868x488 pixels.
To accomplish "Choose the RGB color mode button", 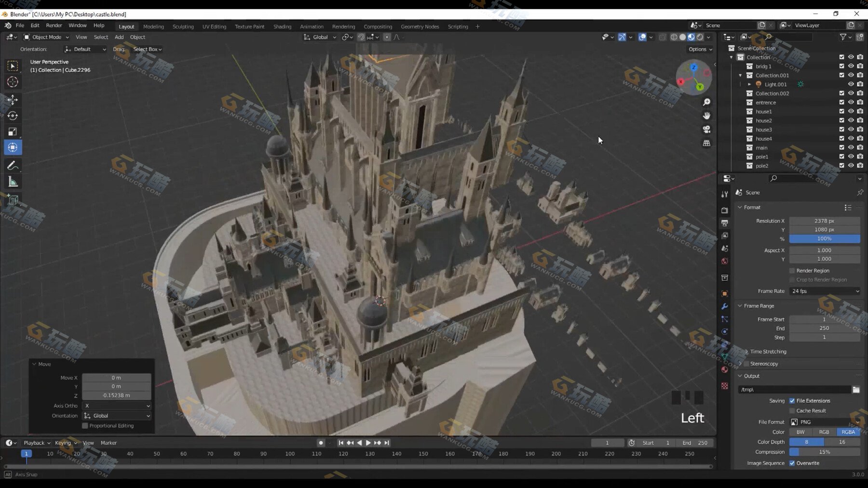I will (x=824, y=432).
